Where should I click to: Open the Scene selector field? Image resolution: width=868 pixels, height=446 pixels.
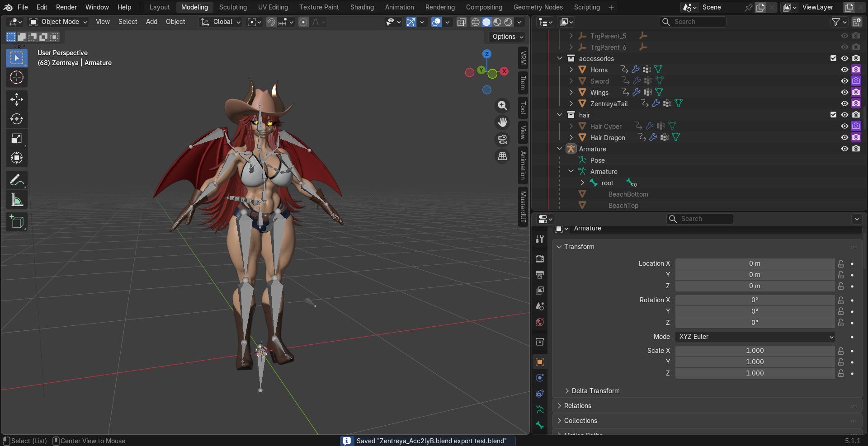720,7
